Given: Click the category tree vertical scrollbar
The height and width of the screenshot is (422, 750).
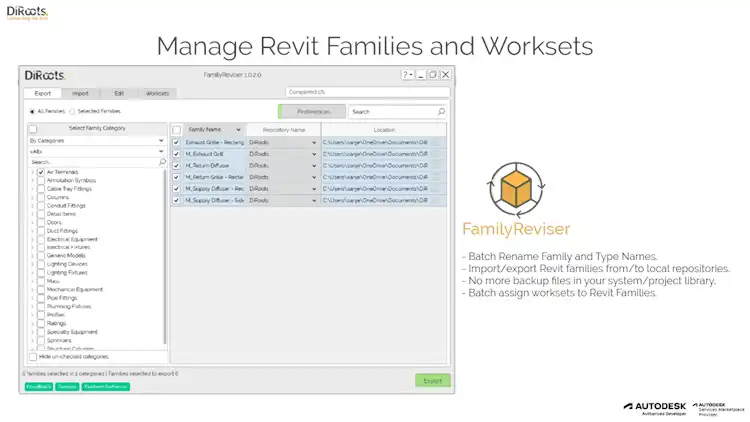Looking at the screenshot, I should 165,258.
